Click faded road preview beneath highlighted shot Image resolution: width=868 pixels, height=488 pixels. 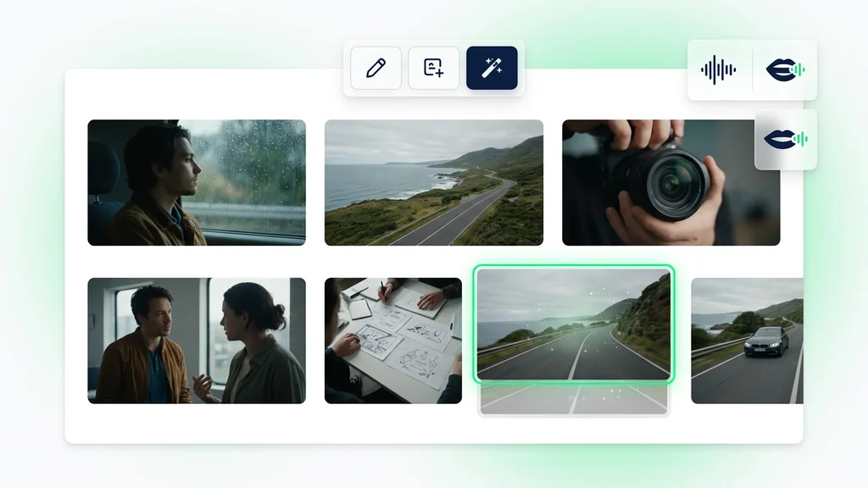click(x=574, y=399)
